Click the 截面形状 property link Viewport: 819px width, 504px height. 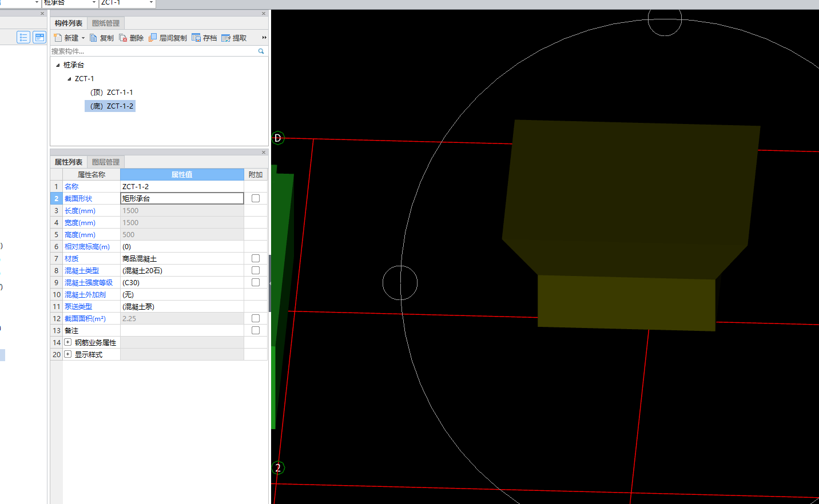click(x=78, y=198)
